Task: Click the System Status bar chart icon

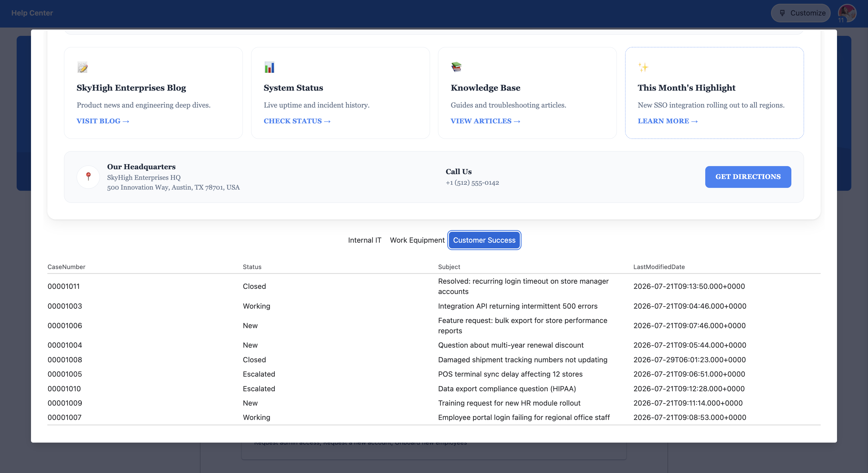Action: click(x=270, y=67)
